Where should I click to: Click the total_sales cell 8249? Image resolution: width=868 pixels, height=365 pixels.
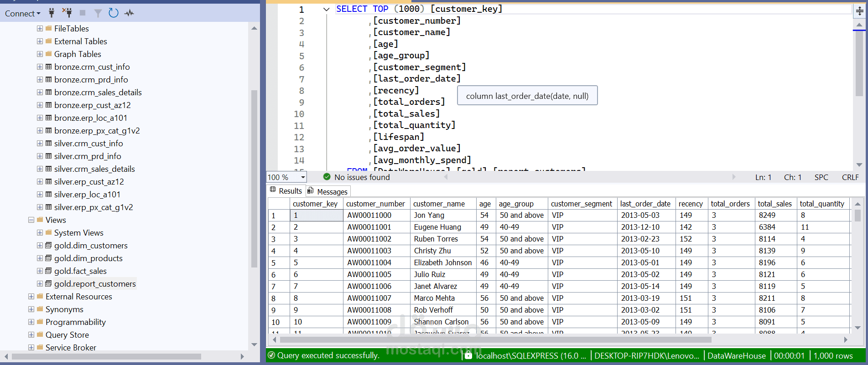click(x=775, y=215)
